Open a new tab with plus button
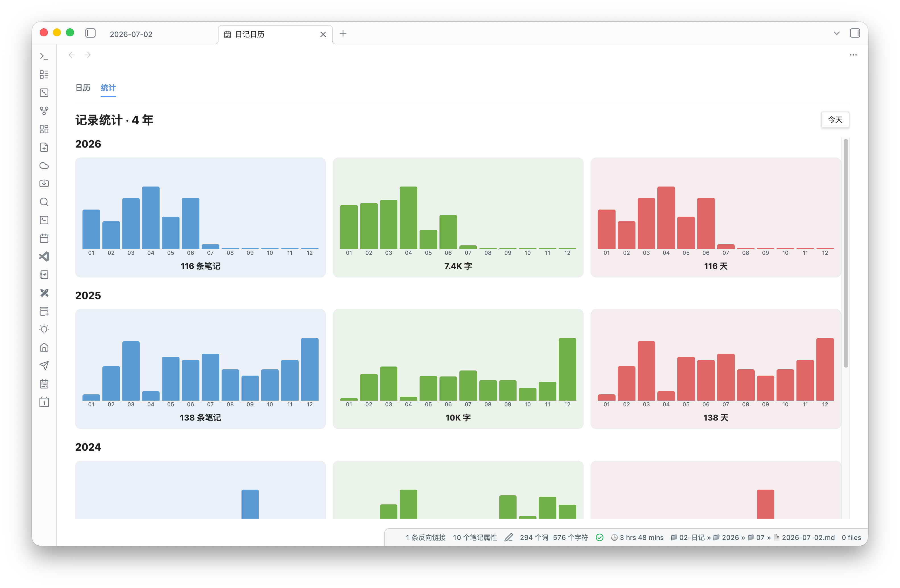The height and width of the screenshot is (588, 900). (343, 34)
